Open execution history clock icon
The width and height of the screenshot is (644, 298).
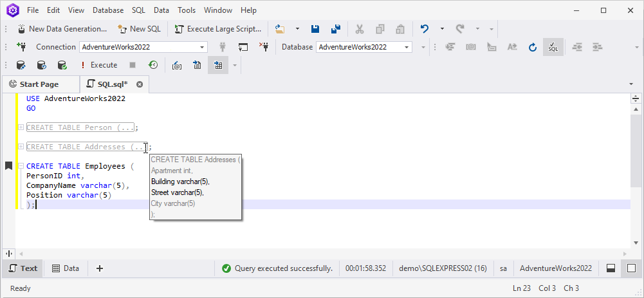coord(152,65)
